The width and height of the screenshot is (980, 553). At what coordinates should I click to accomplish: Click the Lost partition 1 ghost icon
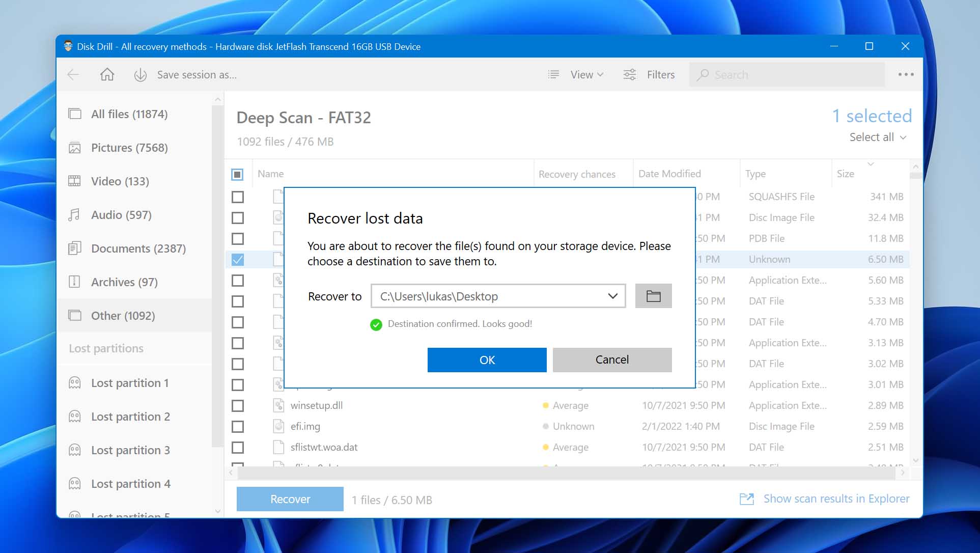click(75, 383)
